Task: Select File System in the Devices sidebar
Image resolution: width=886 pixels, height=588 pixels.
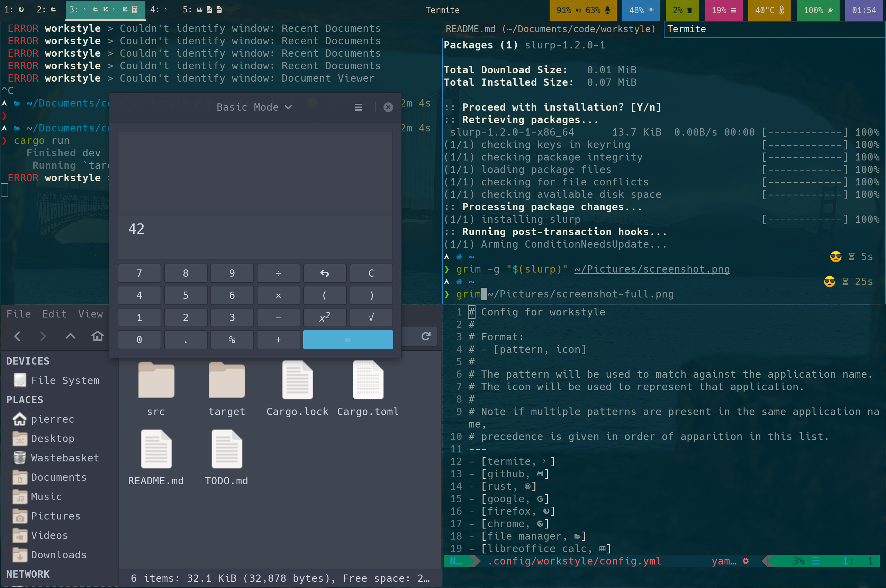Action: [x=57, y=380]
